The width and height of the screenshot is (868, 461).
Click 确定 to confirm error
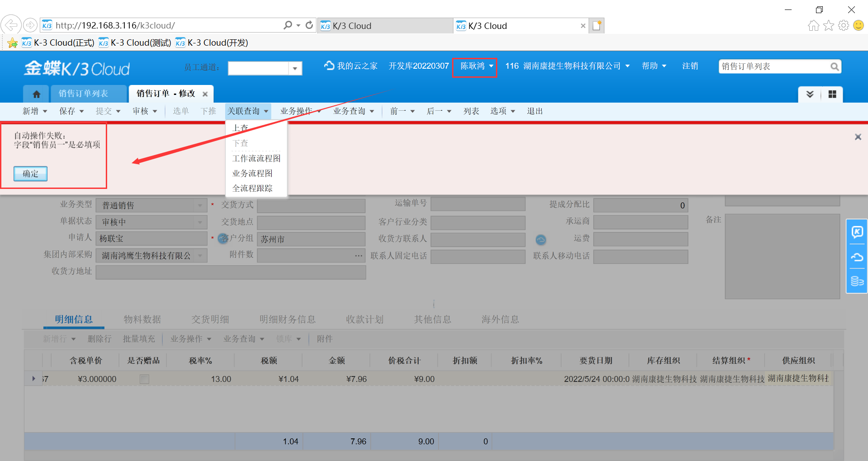30,174
